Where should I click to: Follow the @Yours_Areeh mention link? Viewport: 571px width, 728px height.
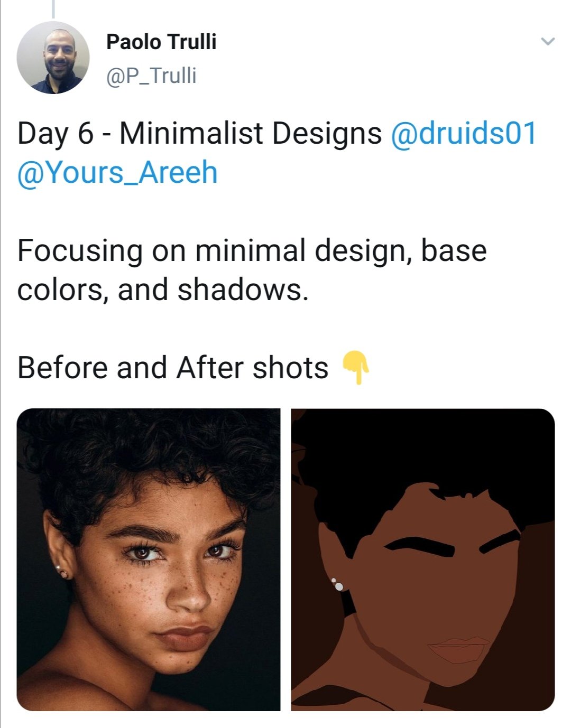[x=117, y=173]
